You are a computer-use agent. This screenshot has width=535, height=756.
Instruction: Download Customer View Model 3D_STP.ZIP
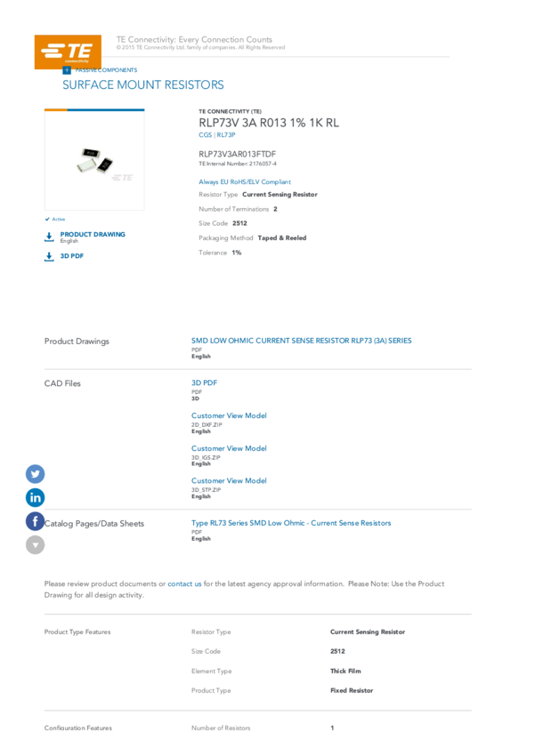[x=229, y=480]
